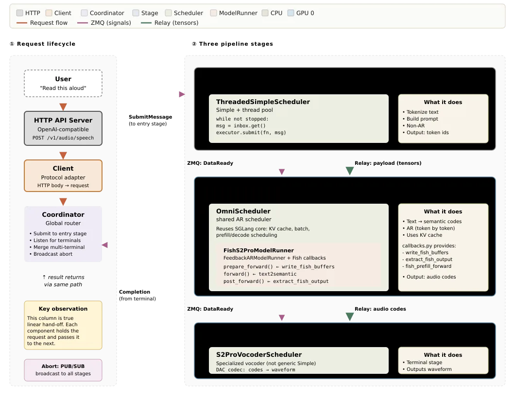Screen dimensions: 515x420
Task: Click the FeedbackARModelRunner + Fish callbacks text
Action: click(275, 258)
